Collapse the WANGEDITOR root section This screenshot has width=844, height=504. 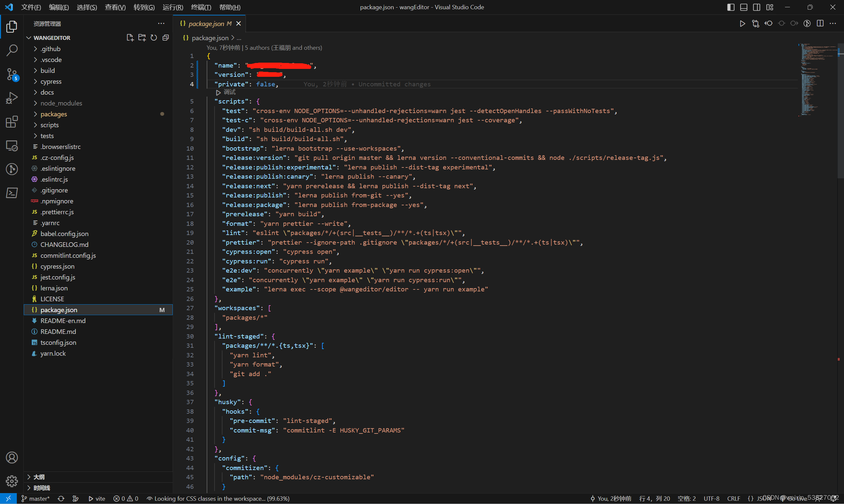[x=52, y=38]
